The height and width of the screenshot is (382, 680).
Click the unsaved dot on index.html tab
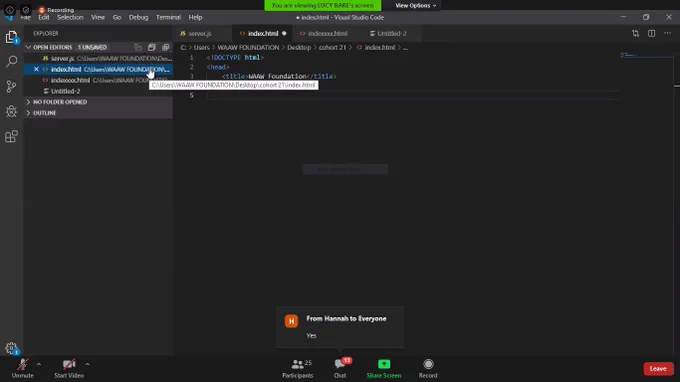(x=284, y=33)
